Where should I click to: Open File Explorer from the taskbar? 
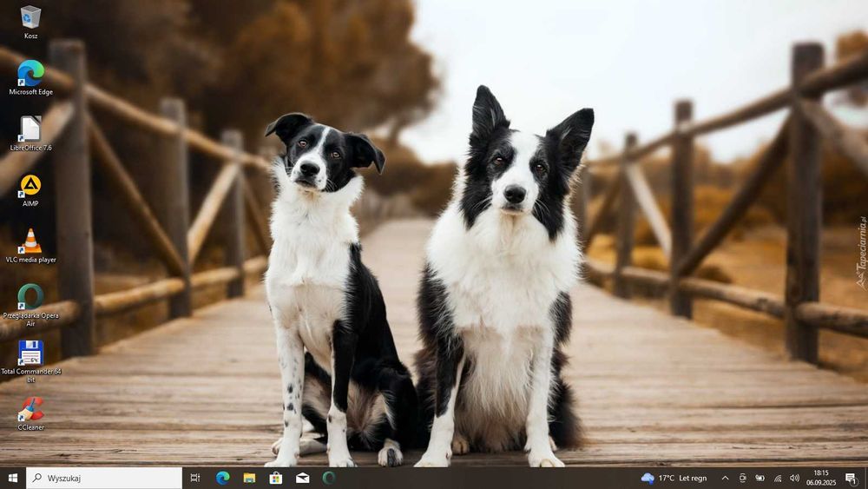click(x=249, y=478)
